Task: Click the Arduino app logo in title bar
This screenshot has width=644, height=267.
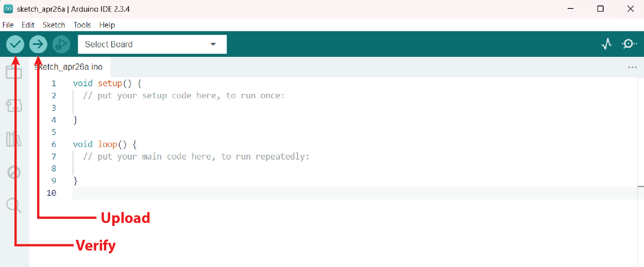Action: (8, 9)
